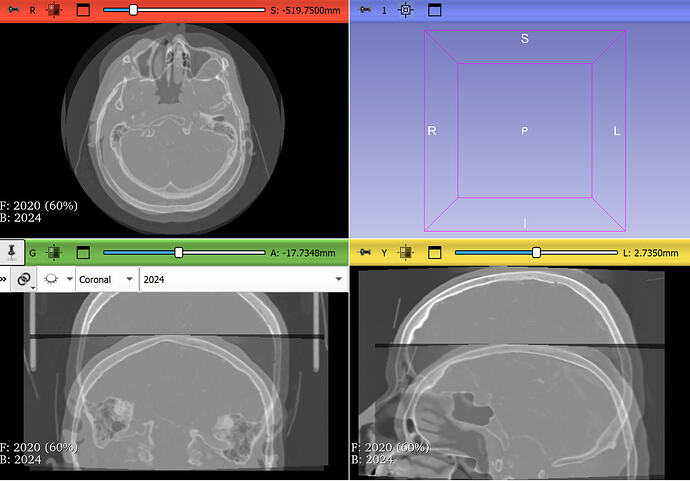The image size is (690, 481).
Task: Open the 2024 volume selector dropdown
Action: point(243,279)
